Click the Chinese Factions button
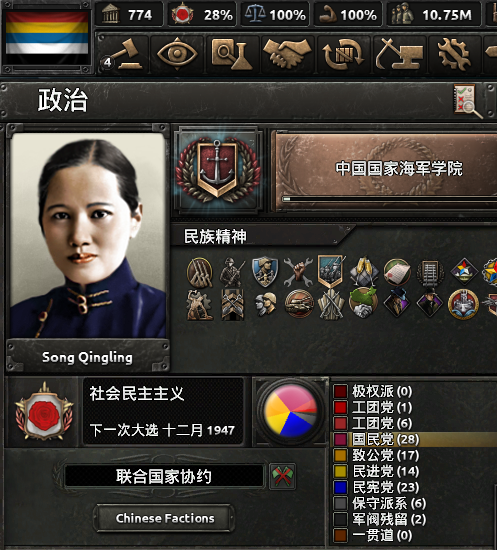This screenshot has height=550, width=497. (x=164, y=518)
